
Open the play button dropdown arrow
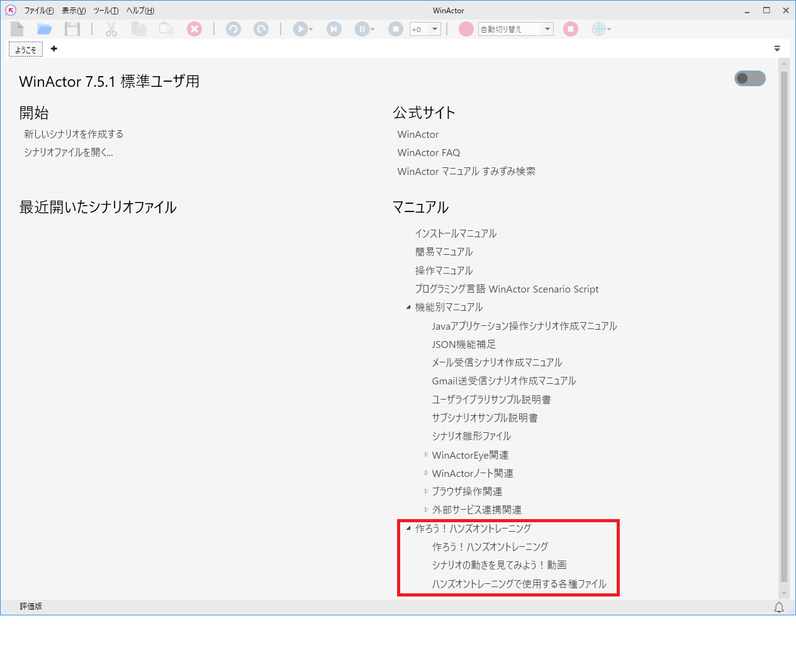pyautogui.click(x=311, y=30)
